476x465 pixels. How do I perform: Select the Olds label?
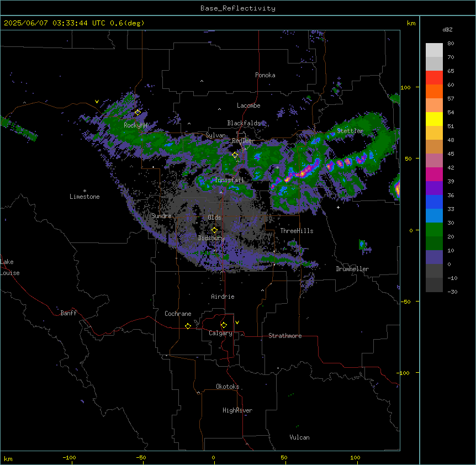pos(214,218)
